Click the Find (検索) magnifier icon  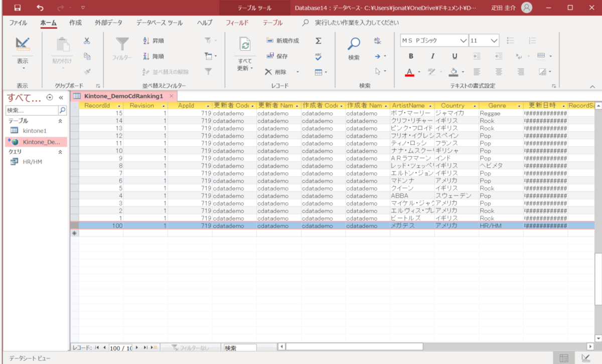354,45
